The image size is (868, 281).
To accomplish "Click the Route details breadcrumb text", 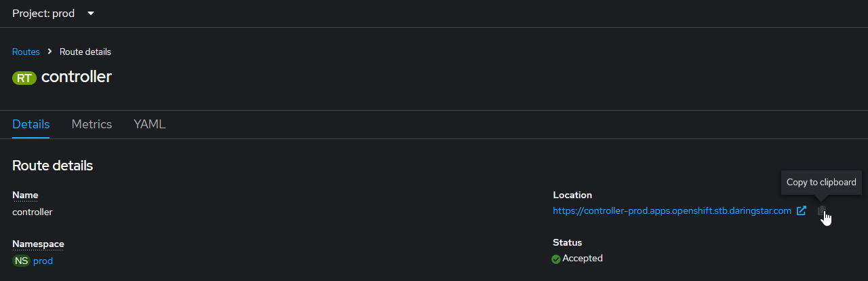I will [x=85, y=52].
